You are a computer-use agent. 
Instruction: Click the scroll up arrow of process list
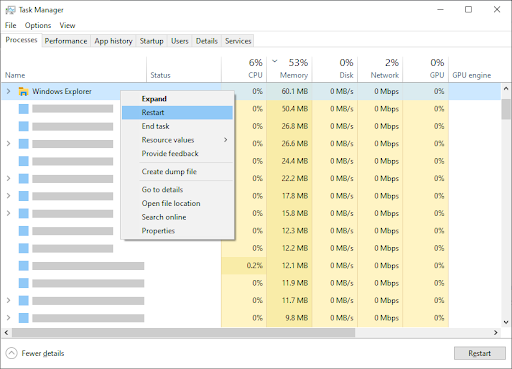coord(506,89)
